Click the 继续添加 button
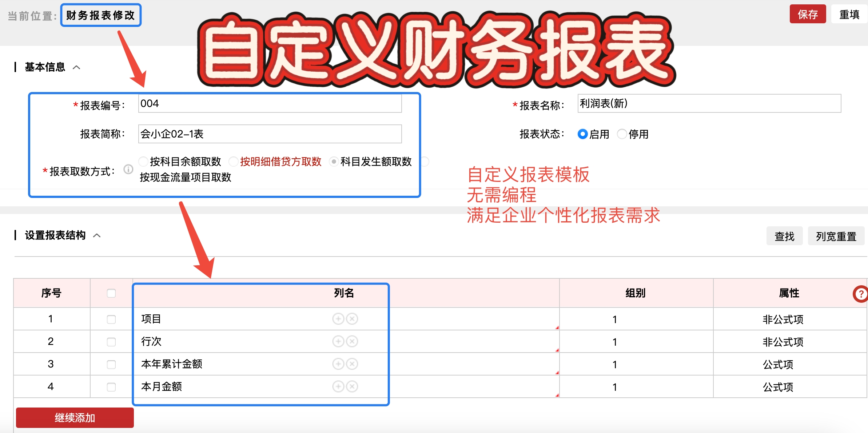 75,417
